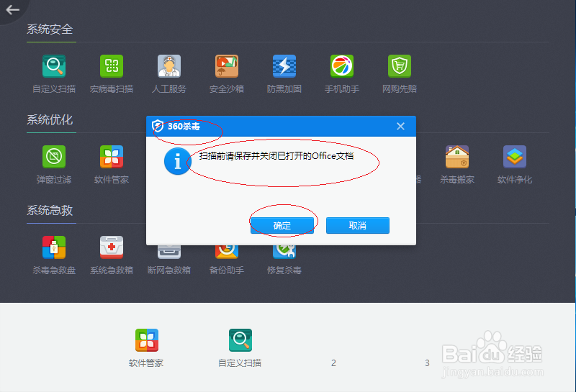Select the 系统安全 section heading
This screenshot has height=392, width=576.
(x=50, y=29)
